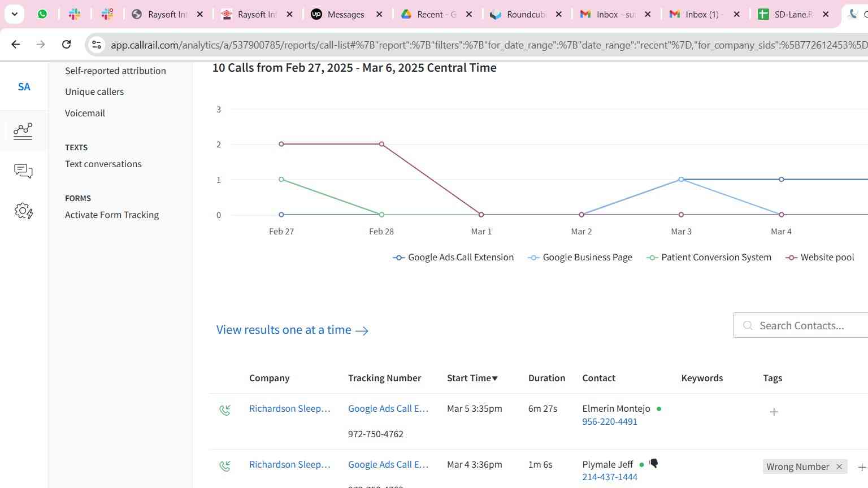Click the Tracking Number column header

click(x=384, y=378)
